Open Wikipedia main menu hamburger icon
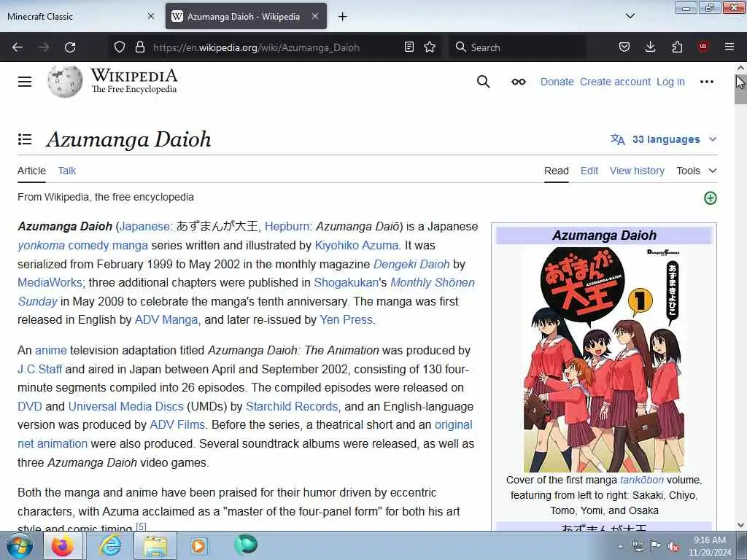The height and width of the screenshot is (560, 747). point(25,82)
